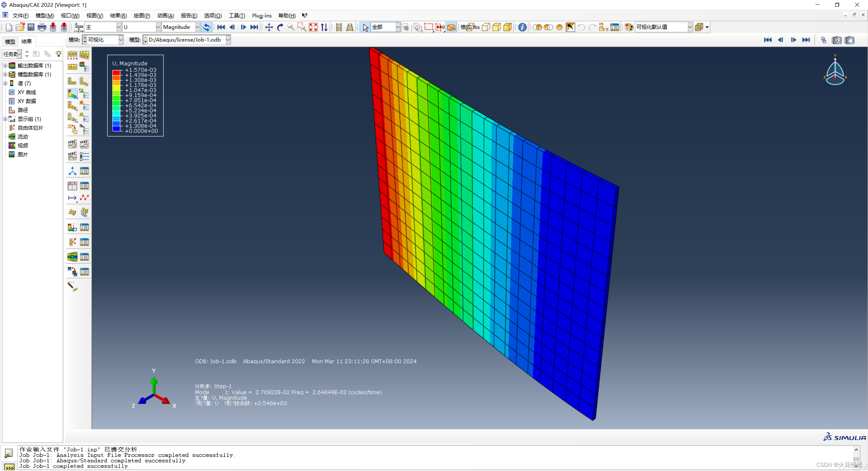868x471 pixels.
Task: Select the contour plot display tool
Action: tap(72, 94)
